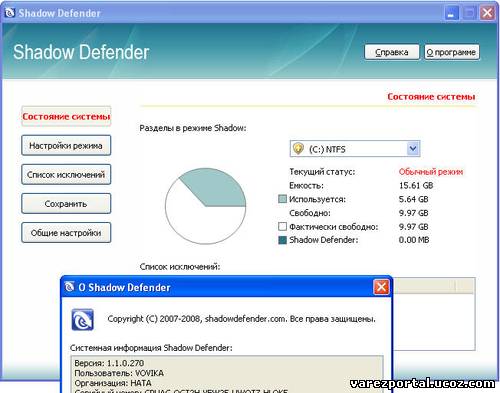Click the About dialog title bar icon
Screen dimensions: 500x393
coord(69,287)
